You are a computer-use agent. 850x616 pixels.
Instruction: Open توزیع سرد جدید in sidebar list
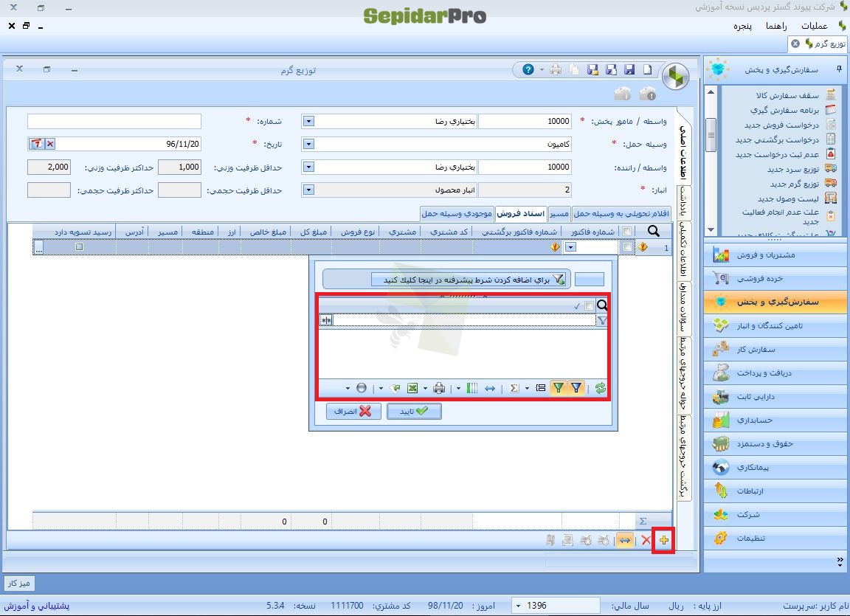click(794, 169)
